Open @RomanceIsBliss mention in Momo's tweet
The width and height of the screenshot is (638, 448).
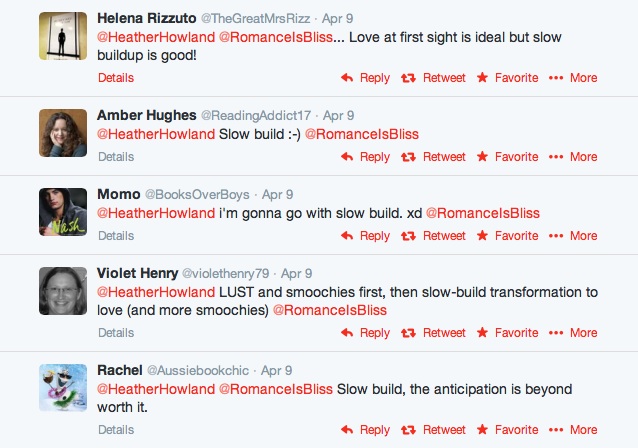pyautogui.click(x=483, y=213)
